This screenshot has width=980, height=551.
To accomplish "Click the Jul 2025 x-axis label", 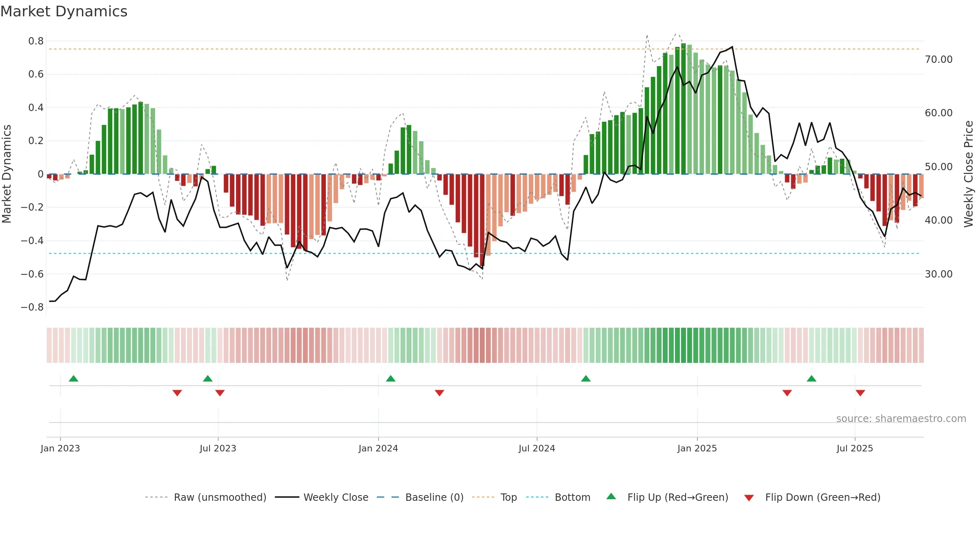I will [x=855, y=448].
